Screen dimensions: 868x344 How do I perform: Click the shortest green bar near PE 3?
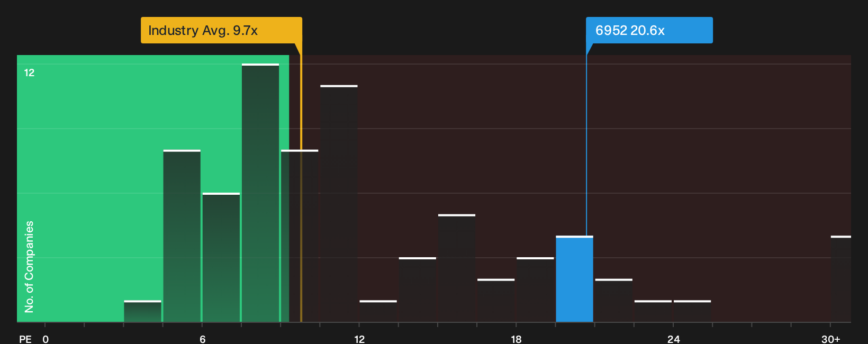pyautogui.click(x=142, y=311)
